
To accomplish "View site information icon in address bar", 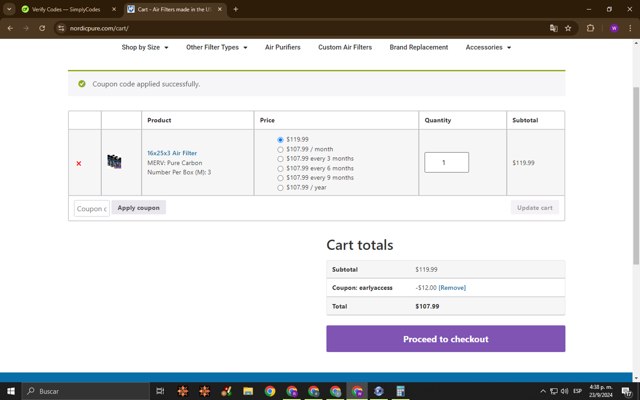I will coord(61,28).
